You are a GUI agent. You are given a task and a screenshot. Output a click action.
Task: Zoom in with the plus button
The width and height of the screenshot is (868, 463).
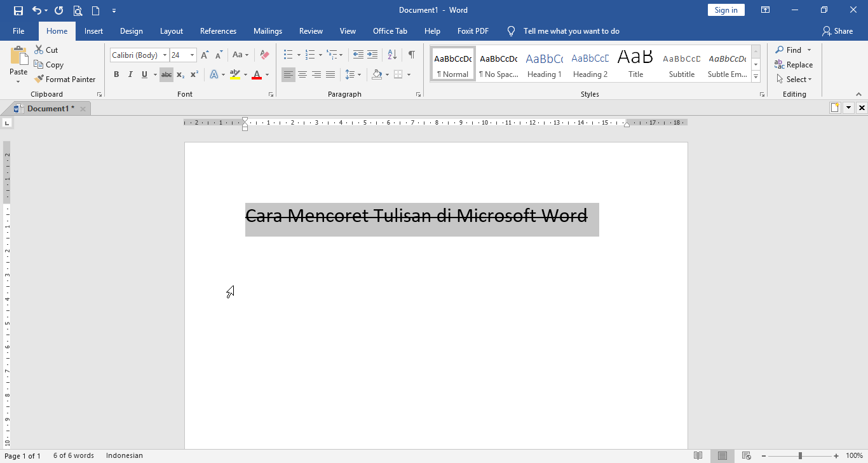coord(837,455)
